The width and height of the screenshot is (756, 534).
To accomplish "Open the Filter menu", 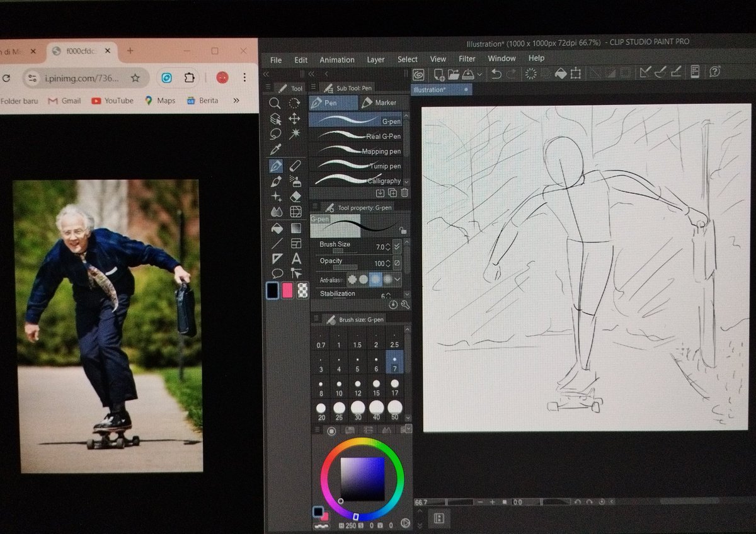I will coord(467,59).
